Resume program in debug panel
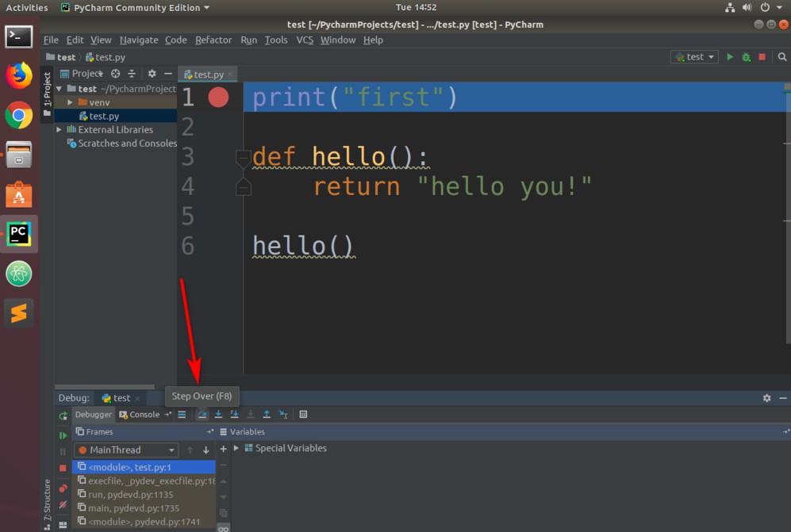Image resolution: width=791 pixels, height=532 pixels. [63, 435]
